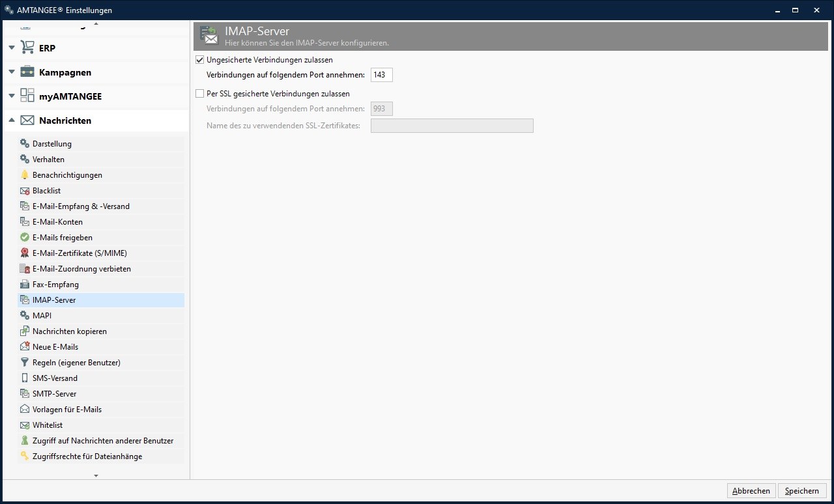Image resolution: width=834 pixels, height=504 pixels.
Task: Open the MAPI settings entry
Action: [x=101, y=316]
